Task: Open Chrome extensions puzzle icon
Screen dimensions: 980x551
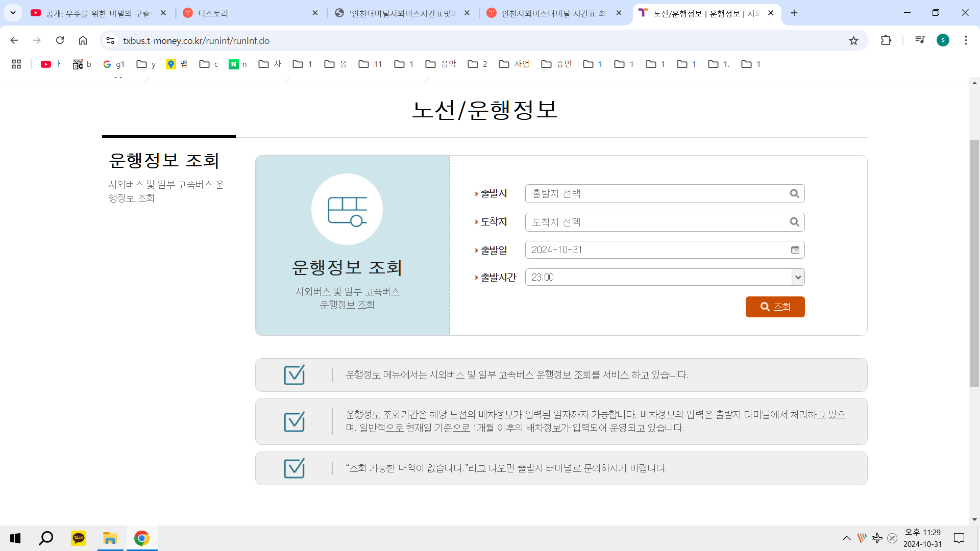Action: [x=886, y=40]
